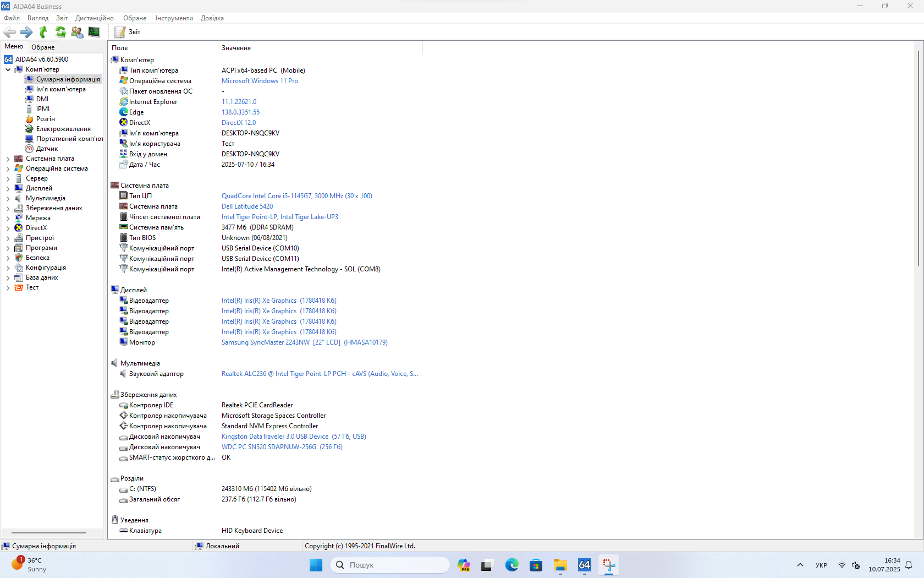Click the Dell Latitude 5420 link
This screenshot has width=924, height=578.
[247, 206]
